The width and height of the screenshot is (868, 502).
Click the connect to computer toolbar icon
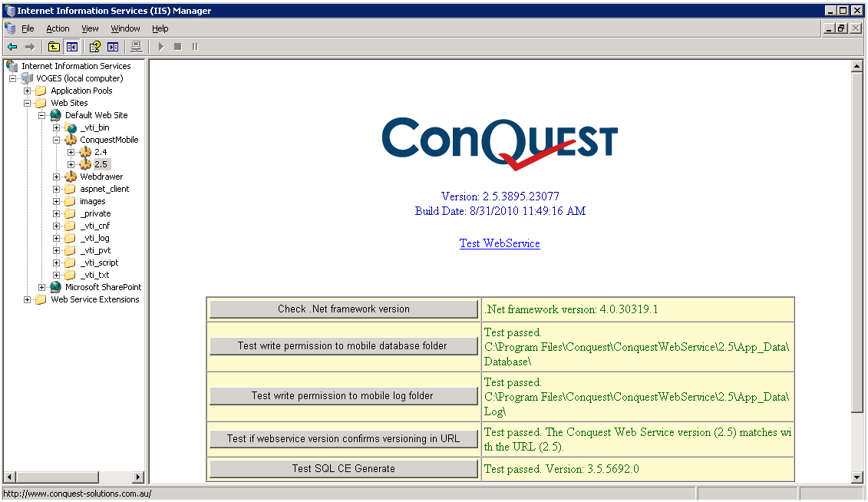point(136,47)
